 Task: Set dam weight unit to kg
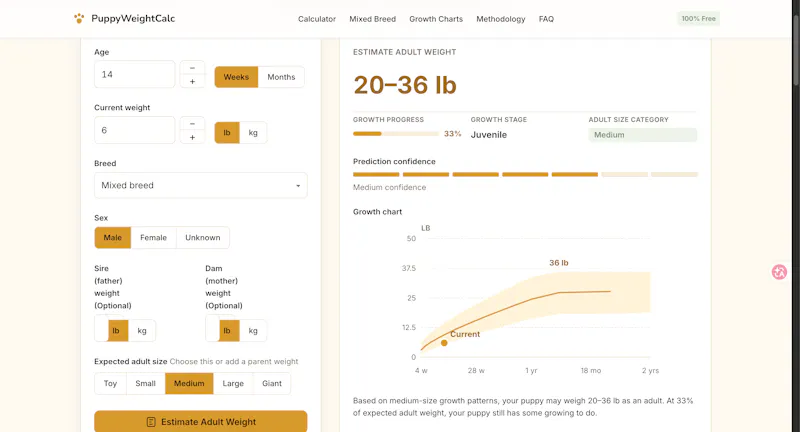pos(253,331)
